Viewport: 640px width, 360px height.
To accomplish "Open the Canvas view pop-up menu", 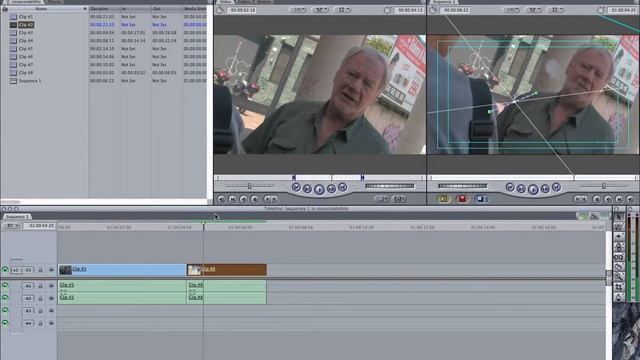I will coord(556,10).
